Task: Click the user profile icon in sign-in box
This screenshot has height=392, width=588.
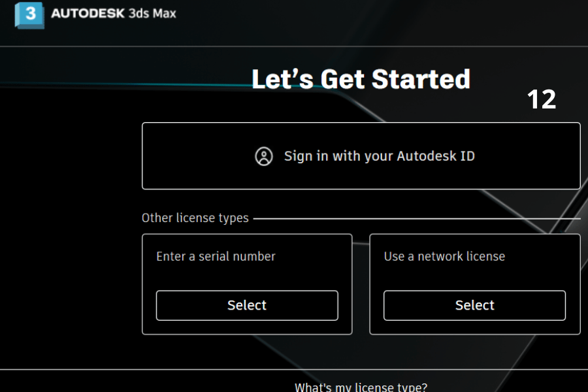Action: coord(264,157)
